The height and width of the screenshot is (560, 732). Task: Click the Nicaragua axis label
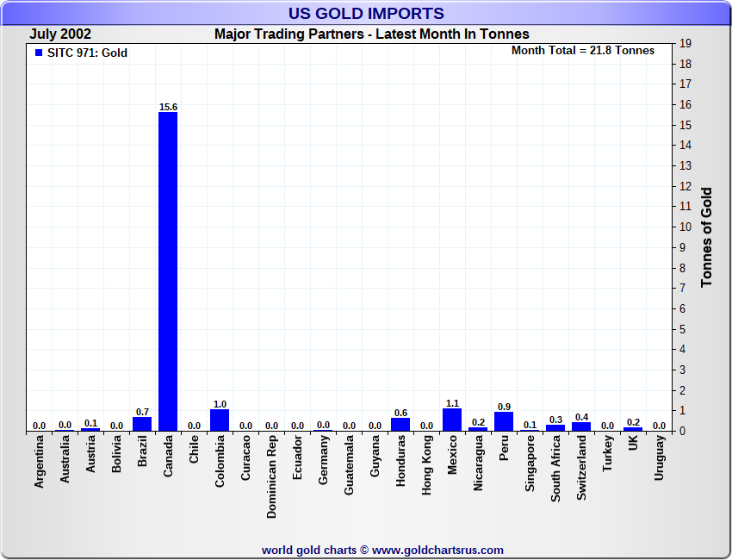click(x=478, y=463)
